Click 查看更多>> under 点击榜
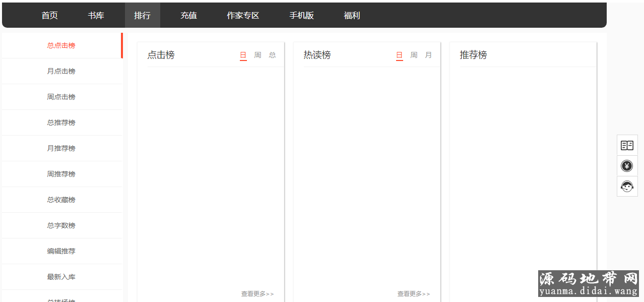The width and height of the screenshot is (644, 302). (257, 294)
